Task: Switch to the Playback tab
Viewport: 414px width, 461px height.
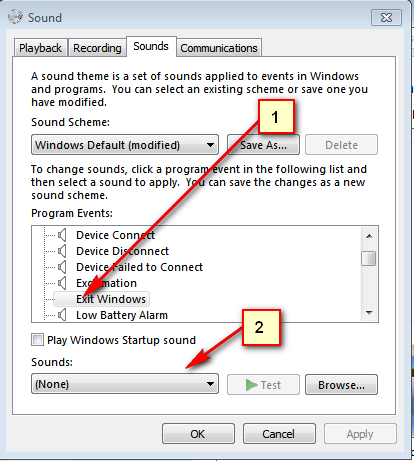Action: pyautogui.click(x=40, y=48)
